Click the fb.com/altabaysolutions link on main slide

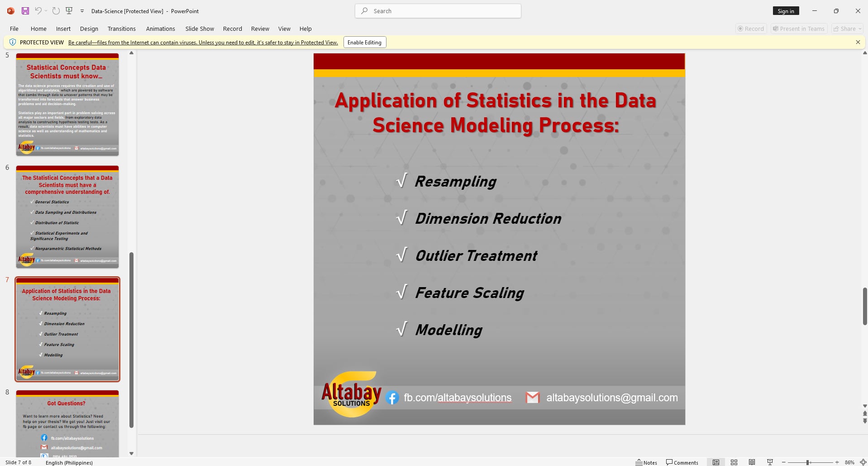[x=458, y=398]
